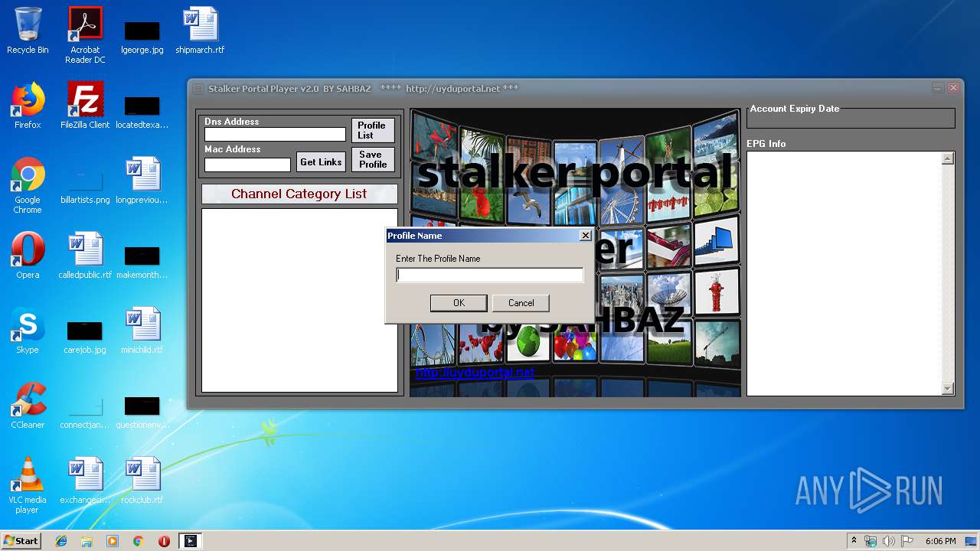The width and height of the screenshot is (980, 551).
Task: Open the CCleaner desktop shortcut
Action: pos(28,406)
